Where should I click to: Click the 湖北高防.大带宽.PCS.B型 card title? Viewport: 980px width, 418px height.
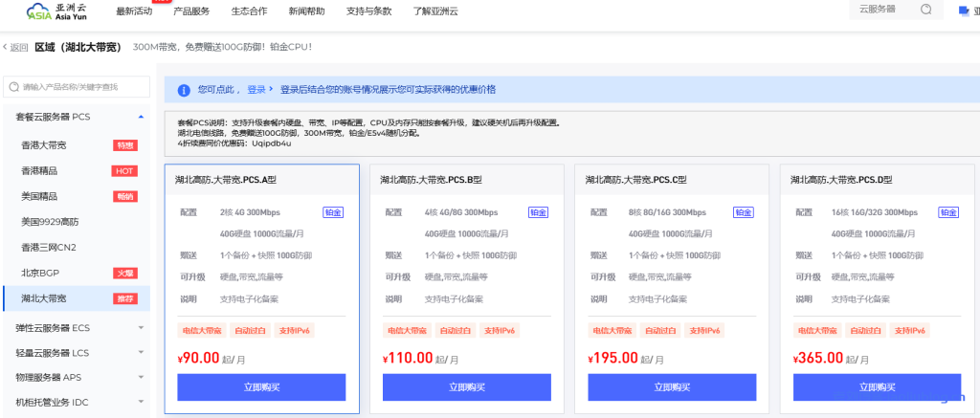coord(431,180)
